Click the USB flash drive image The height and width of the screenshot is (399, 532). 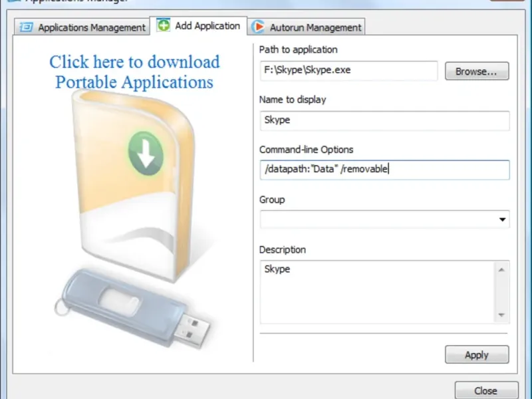[132, 308]
